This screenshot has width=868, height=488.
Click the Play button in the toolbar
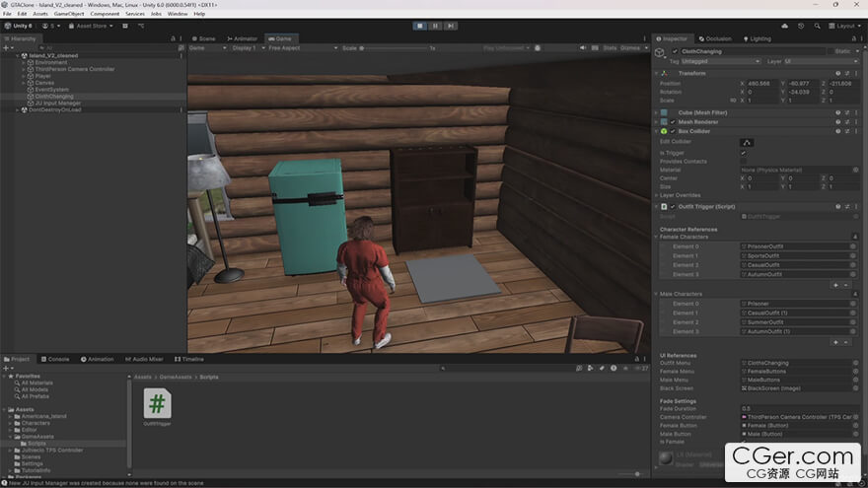point(420,26)
